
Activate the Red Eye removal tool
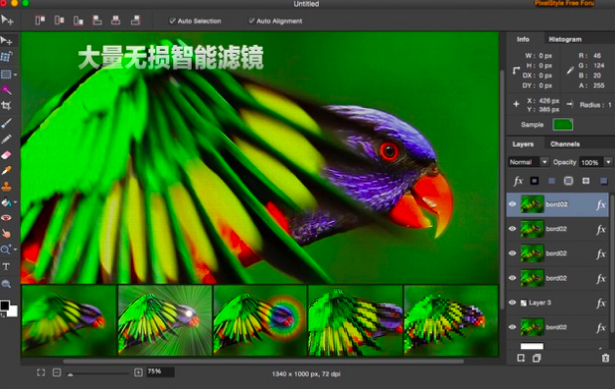[6, 218]
